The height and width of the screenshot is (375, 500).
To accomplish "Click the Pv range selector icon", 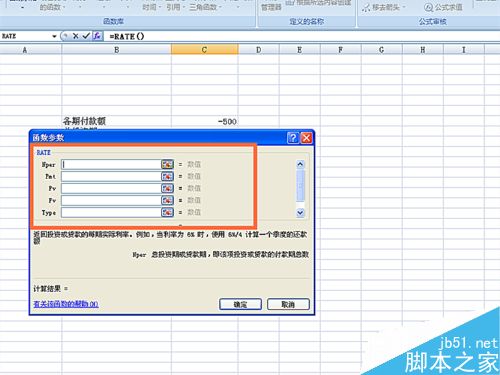I will (167, 188).
